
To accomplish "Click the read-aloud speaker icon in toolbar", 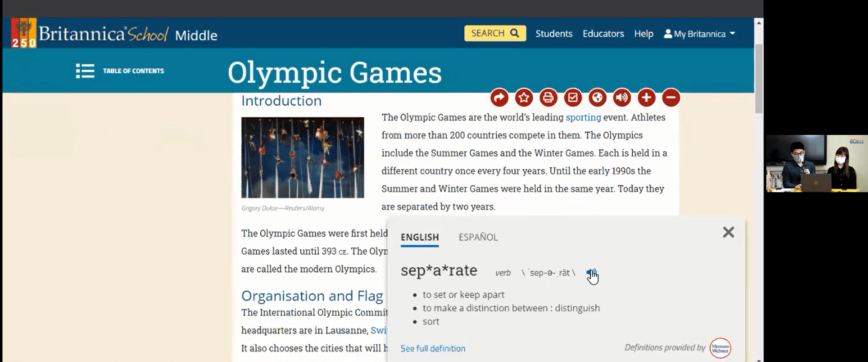I will tap(622, 97).
